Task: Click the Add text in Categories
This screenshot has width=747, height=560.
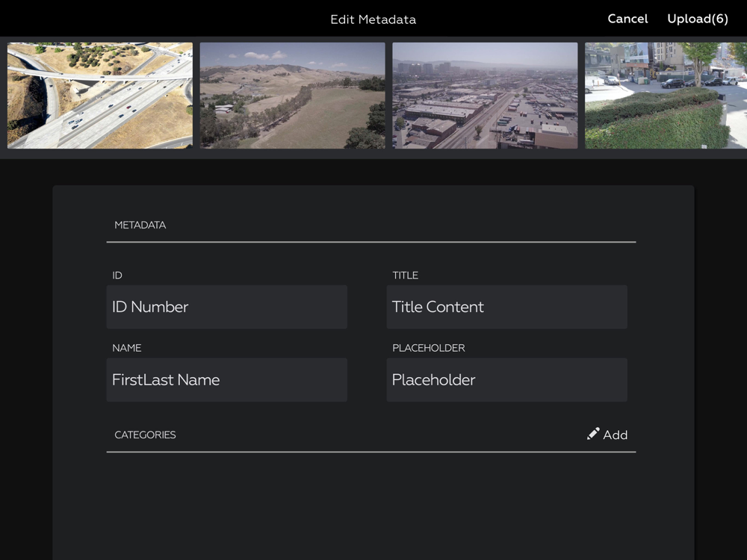Action: click(x=615, y=435)
